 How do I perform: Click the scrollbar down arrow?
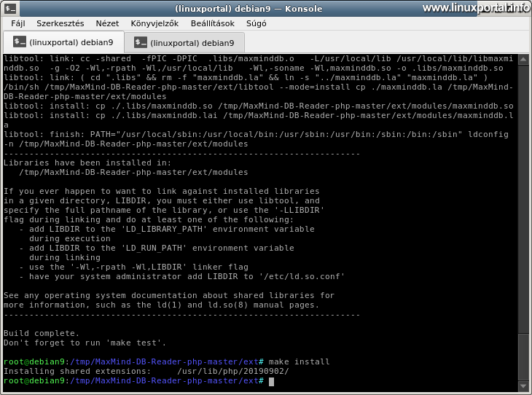(x=523, y=386)
